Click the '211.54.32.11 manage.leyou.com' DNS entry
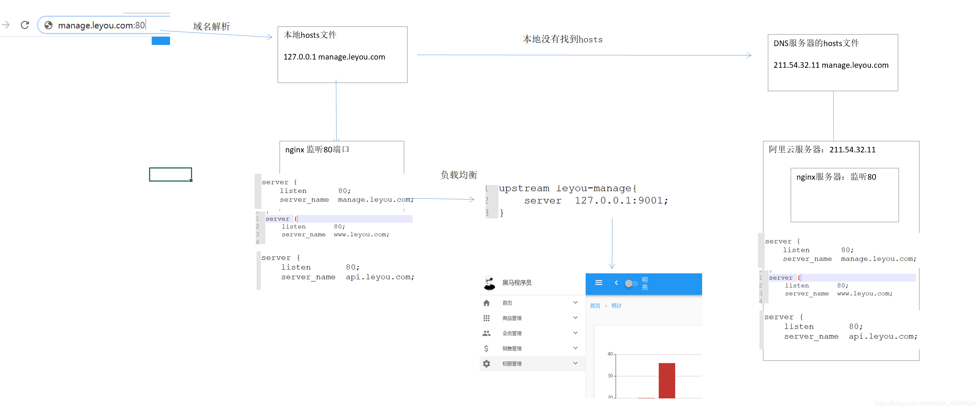 [x=831, y=65]
